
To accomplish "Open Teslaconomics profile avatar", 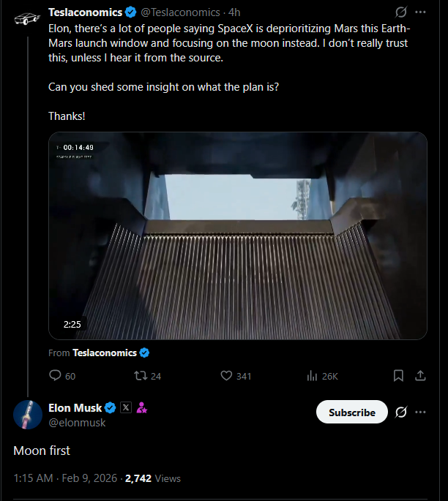I will pos(27,19).
